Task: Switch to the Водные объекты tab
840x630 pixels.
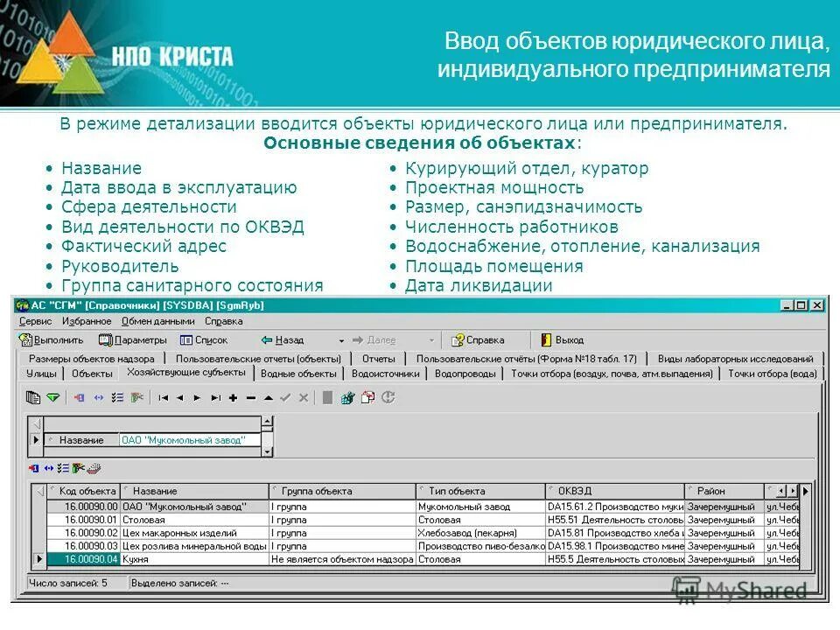Action: click(298, 374)
